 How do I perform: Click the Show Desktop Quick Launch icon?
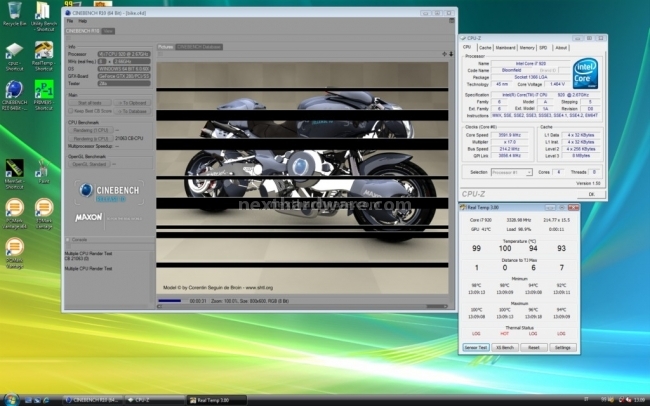(28, 400)
